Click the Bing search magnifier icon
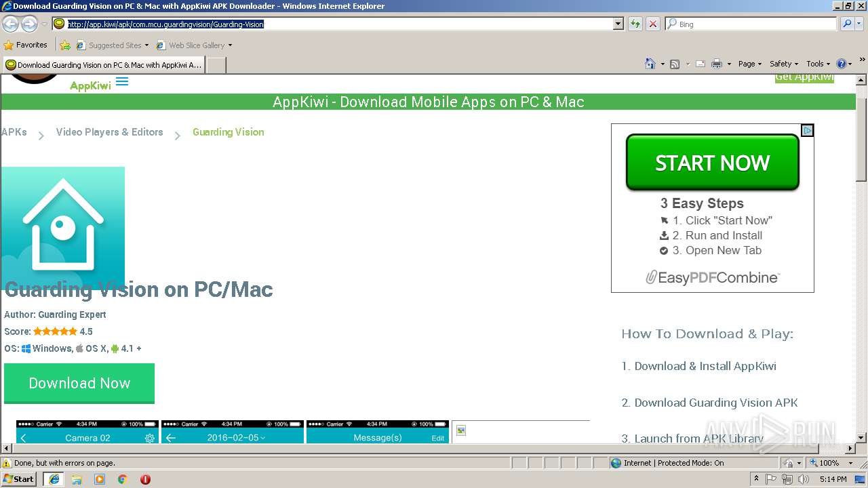 pyautogui.click(x=847, y=24)
